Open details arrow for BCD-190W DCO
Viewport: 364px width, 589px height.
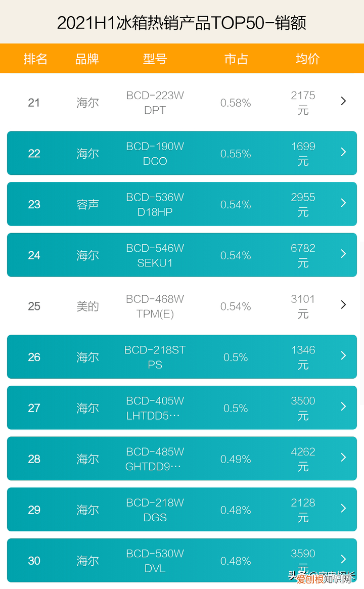coord(343,152)
